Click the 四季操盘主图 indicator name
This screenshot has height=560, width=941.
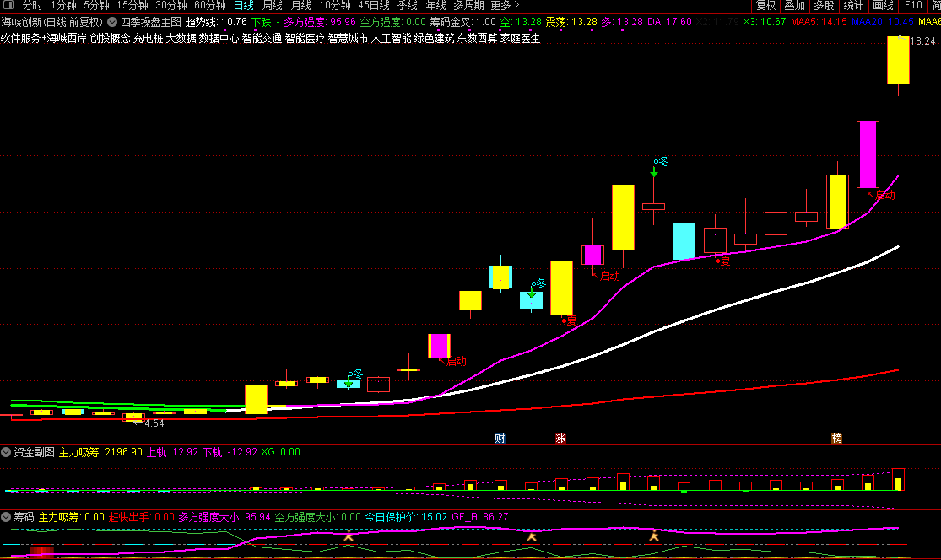tap(150, 22)
